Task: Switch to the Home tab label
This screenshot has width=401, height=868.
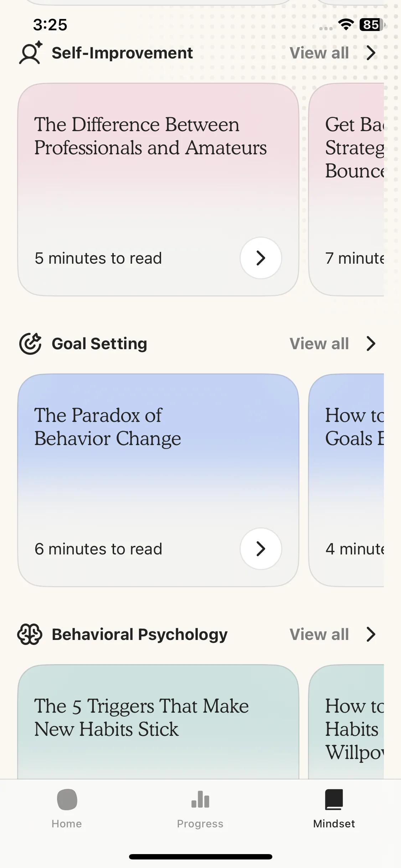Action: coord(67,824)
